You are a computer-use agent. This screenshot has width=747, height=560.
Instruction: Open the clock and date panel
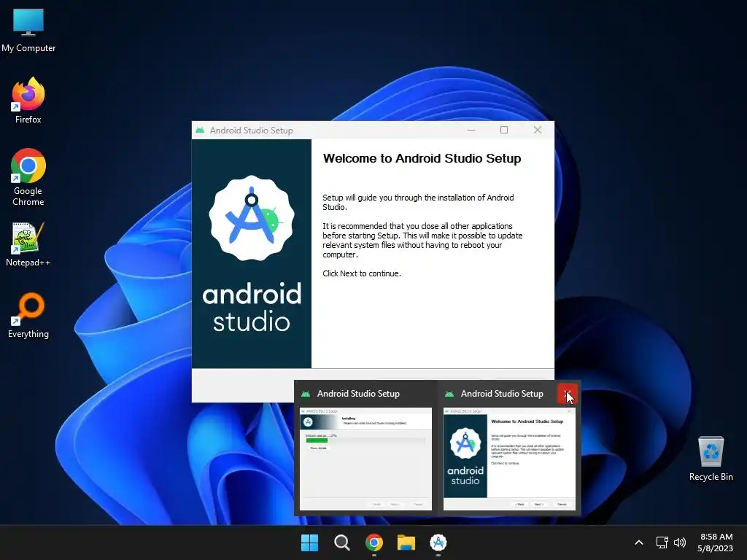click(716, 542)
